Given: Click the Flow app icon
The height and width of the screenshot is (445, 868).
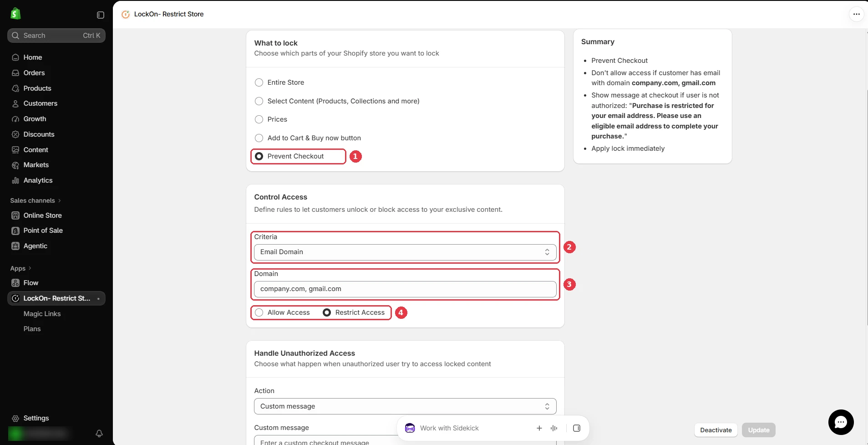Looking at the screenshot, I should (15, 283).
